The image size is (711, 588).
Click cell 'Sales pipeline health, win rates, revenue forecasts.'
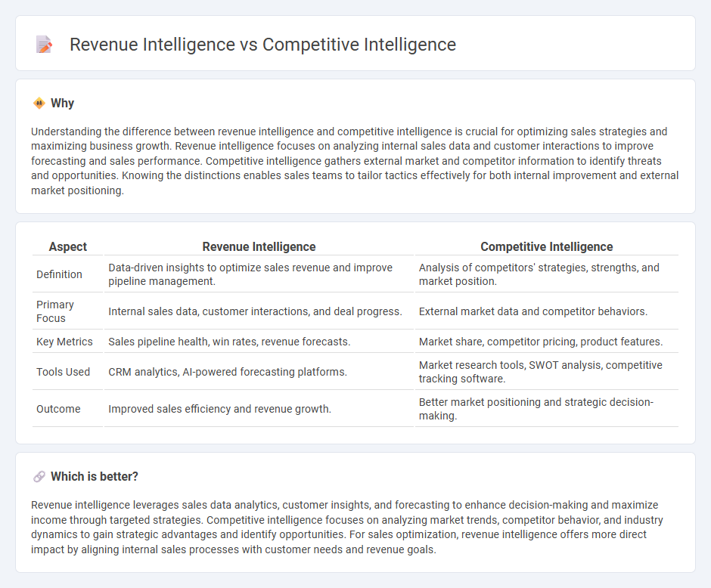259,342
